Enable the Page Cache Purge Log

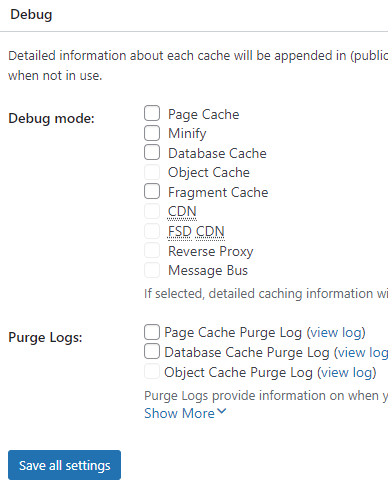click(x=152, y=332)
